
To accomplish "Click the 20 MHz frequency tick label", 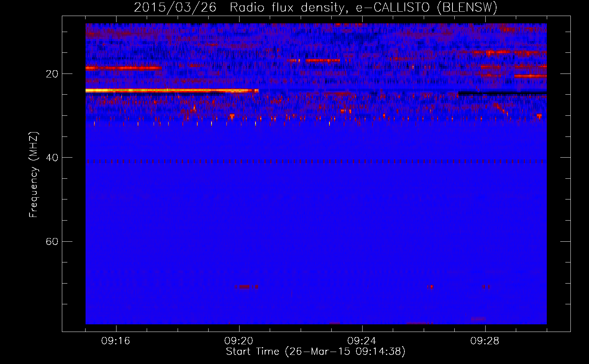I will point(52,74).
